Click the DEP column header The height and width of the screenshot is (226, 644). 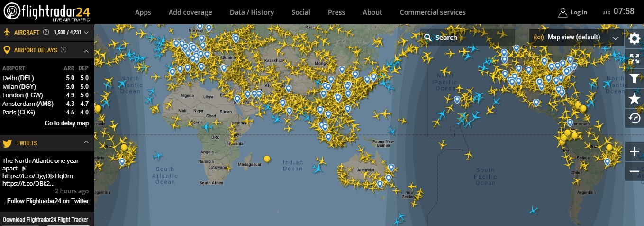[x=83, y=68]
